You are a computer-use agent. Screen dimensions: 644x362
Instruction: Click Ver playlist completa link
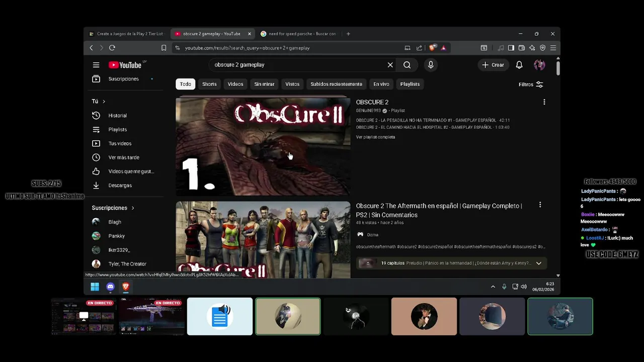coord(375,137)
